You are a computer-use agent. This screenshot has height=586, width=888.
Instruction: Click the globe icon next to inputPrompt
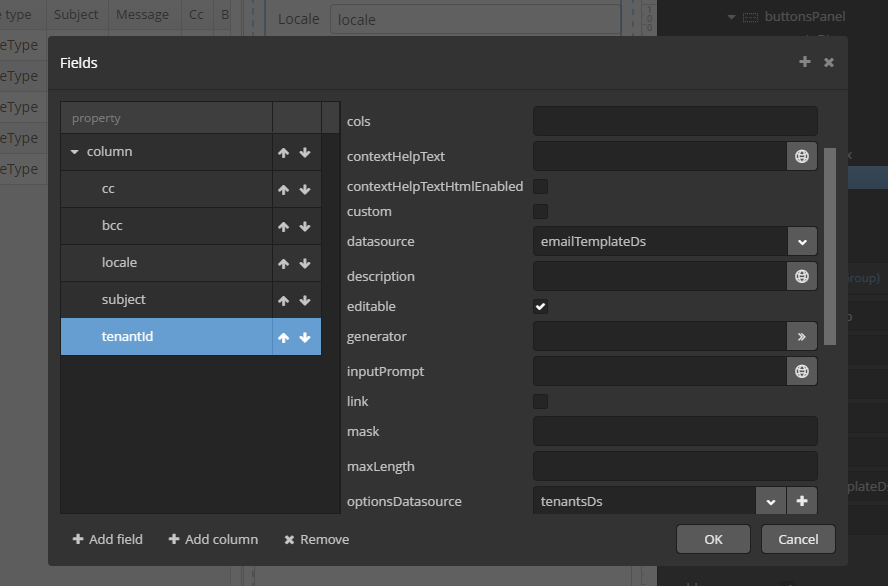click(x=801, y=371)
